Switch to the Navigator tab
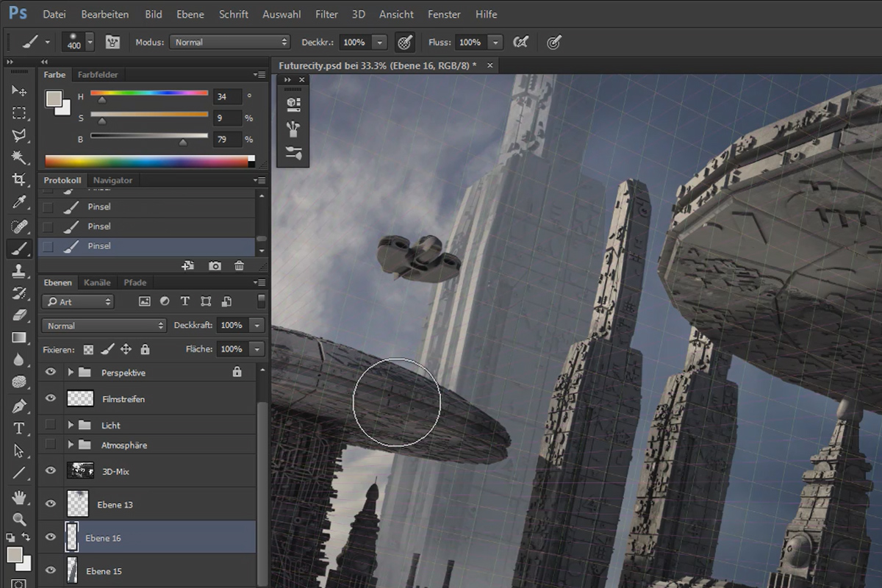 [113, 180]
